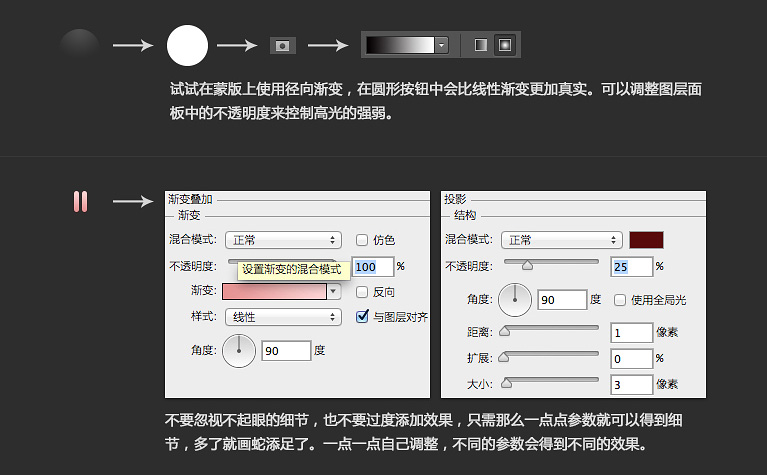
Task: Enable the 仿色 dither checkbox
Action: coord(362,240)
